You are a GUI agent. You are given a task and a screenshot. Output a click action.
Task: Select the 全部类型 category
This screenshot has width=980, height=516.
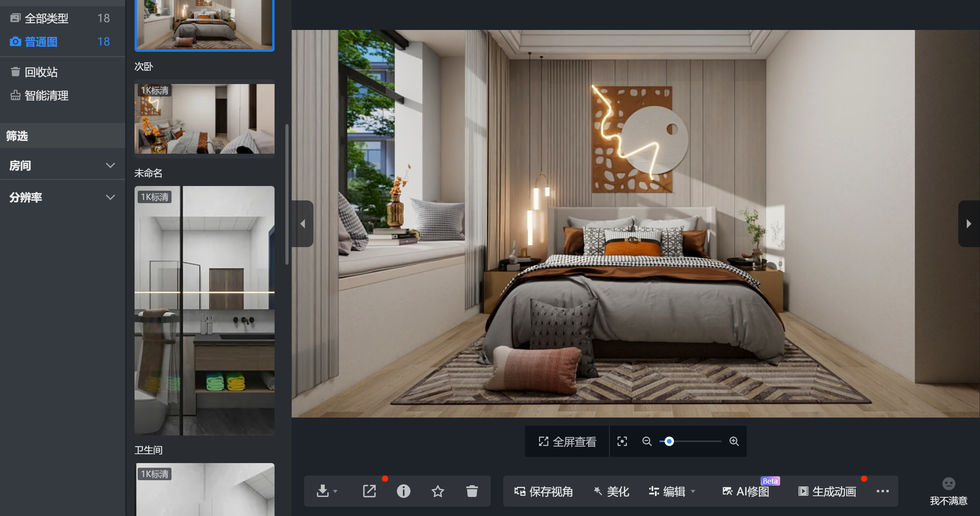(47, 18)
